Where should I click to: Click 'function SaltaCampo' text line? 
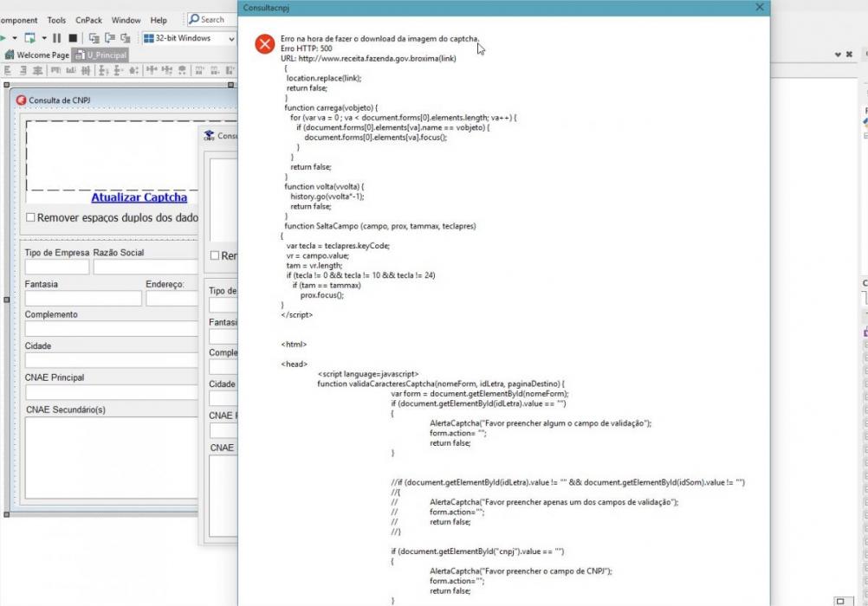(379, 226)
